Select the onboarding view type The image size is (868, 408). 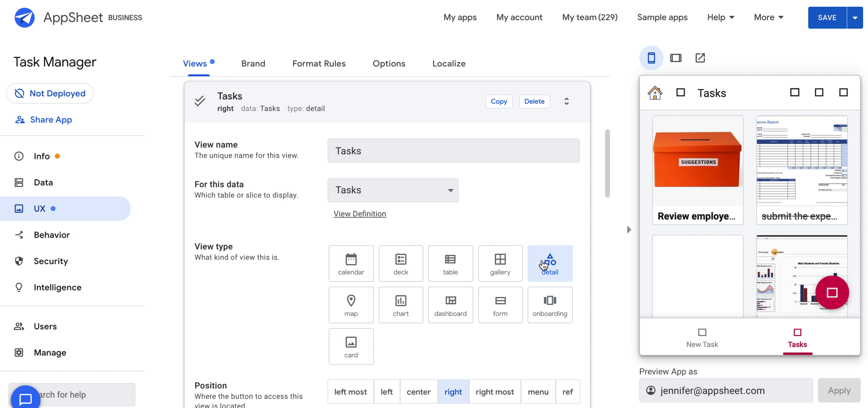coord(550,305)
